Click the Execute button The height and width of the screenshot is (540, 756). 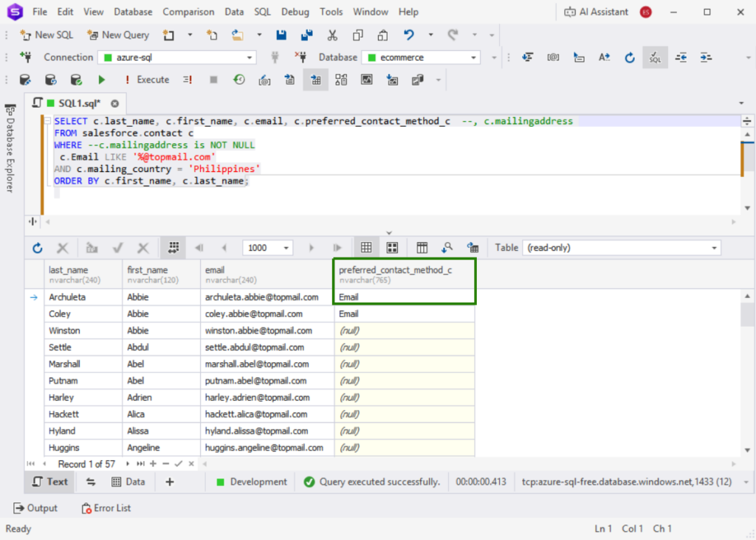point(147,80)
